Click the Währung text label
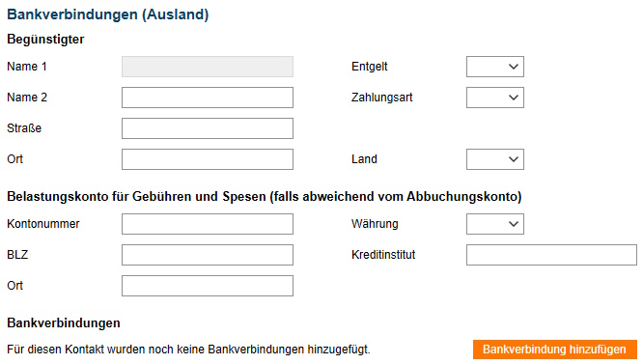643x364 pixels. 375,224
